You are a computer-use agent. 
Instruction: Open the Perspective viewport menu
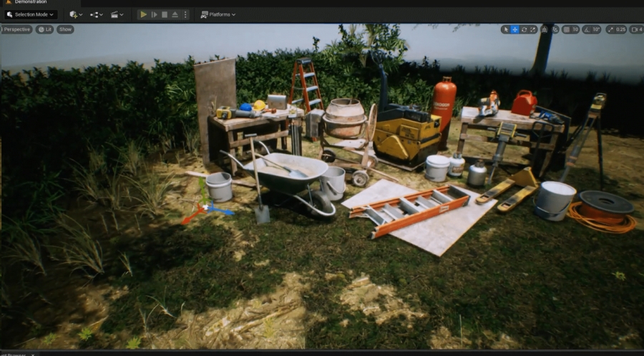pos(16,29)
